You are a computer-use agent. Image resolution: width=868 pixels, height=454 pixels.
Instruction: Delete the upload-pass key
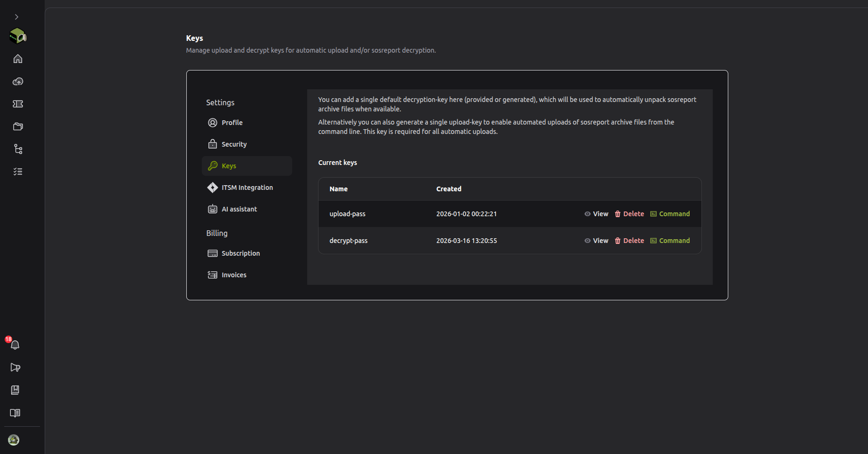coord(629,214)
